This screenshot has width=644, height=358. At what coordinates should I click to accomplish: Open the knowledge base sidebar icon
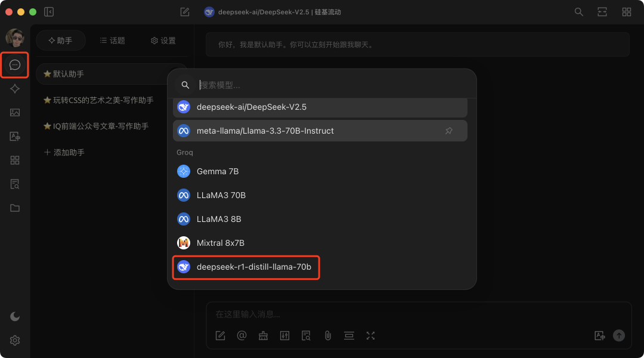[15, 184]
